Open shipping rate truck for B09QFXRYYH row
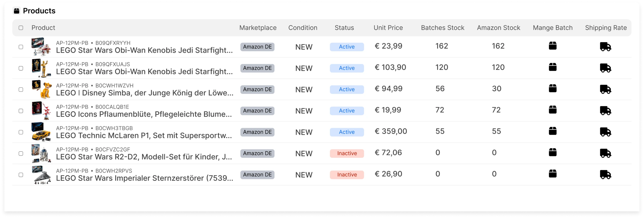644x218 pixels. (605, 47)
